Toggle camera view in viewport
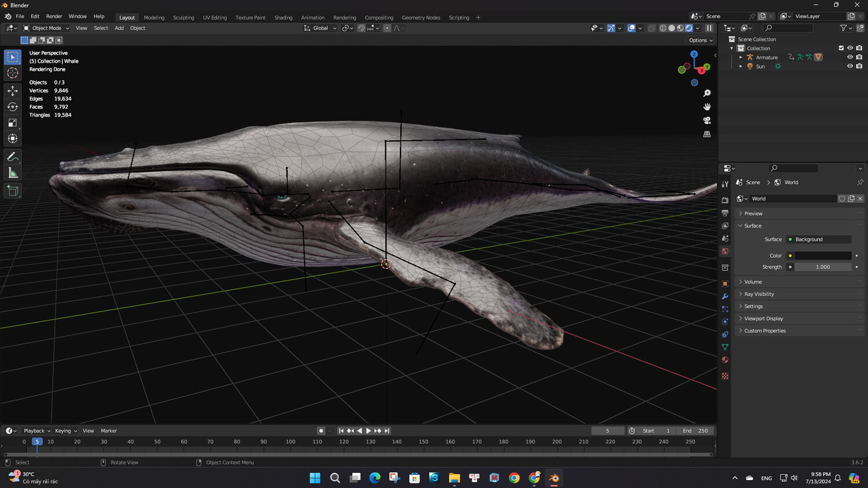This screenshot has height=488, width=868. pos(707,120)
